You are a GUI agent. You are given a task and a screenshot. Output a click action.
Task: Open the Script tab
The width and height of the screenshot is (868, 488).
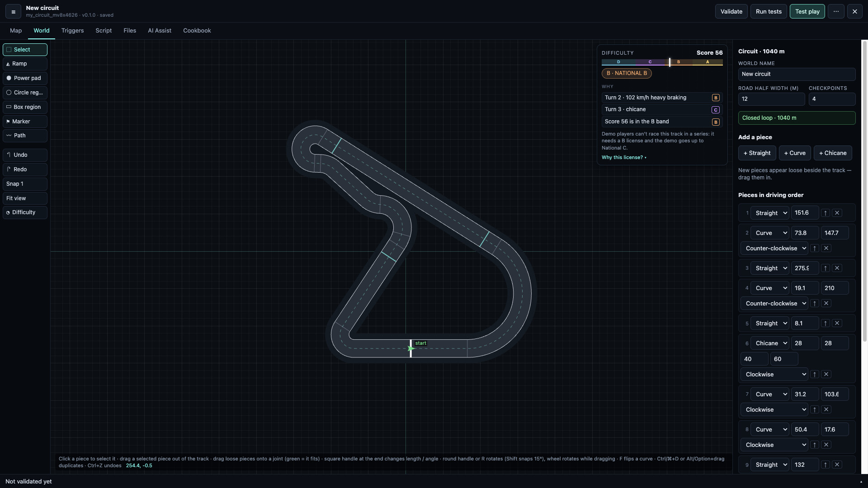[x=104, y=31]
